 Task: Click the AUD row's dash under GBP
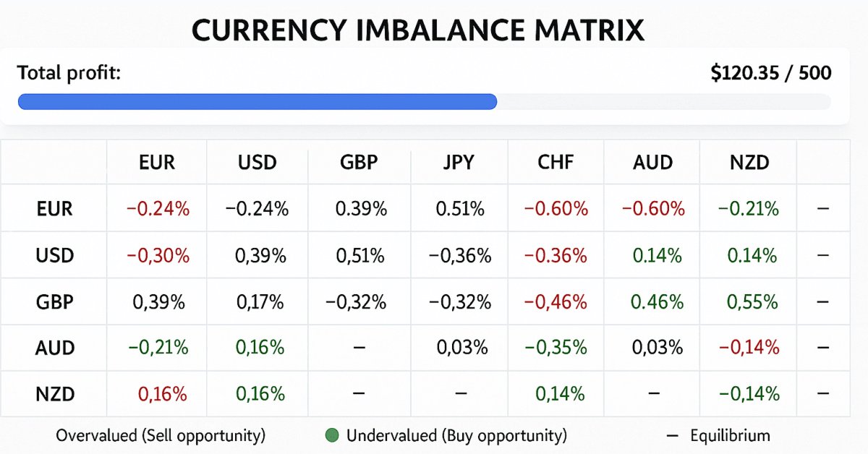pos(359,348)
